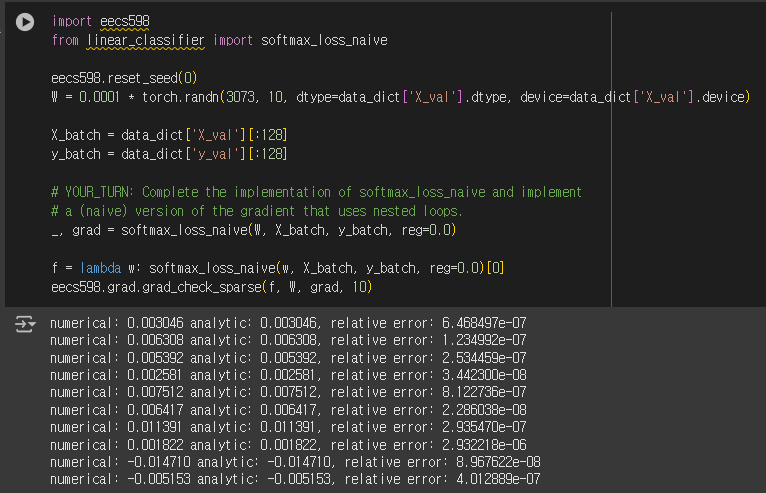This screenshot has height=493, width=766.
Task: Toggle the cell output options icon
Action: [25, 324]
